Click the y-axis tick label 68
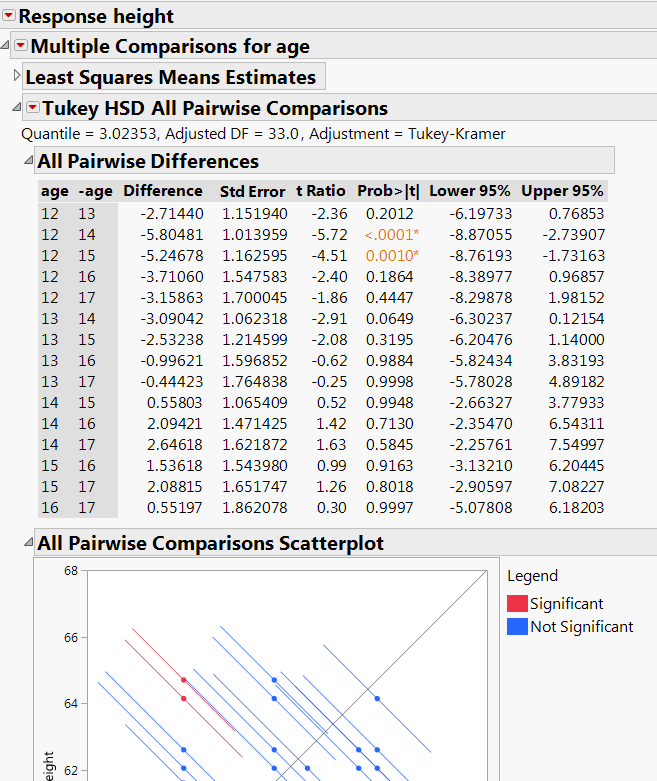Image resolution: width=657 pixels, height=781 pixels. coord(71,571)
